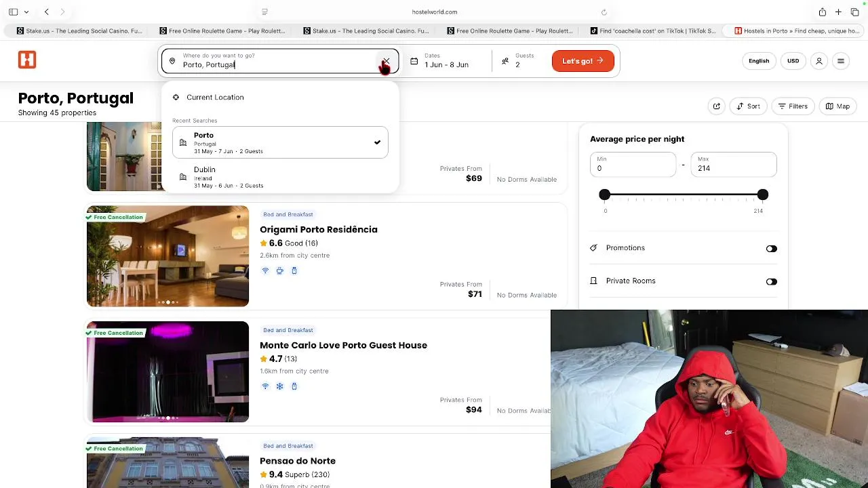Click the Max price input field
The height and width of the screenshot is (488, 868).
[734, 165]
